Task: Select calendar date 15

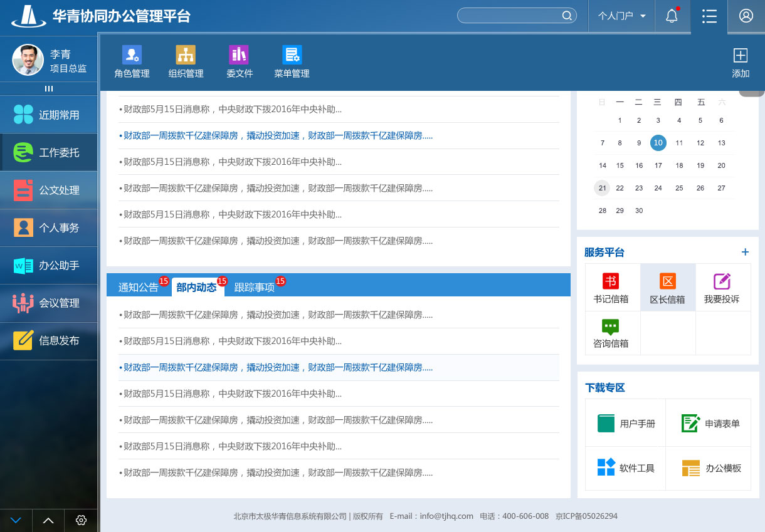Action: (620, 165)
